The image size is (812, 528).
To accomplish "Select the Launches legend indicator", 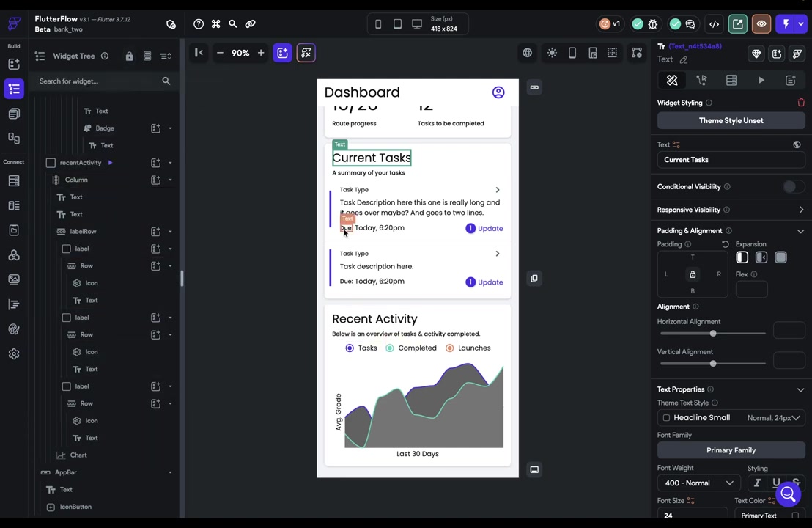I will (x=449, y=348).
